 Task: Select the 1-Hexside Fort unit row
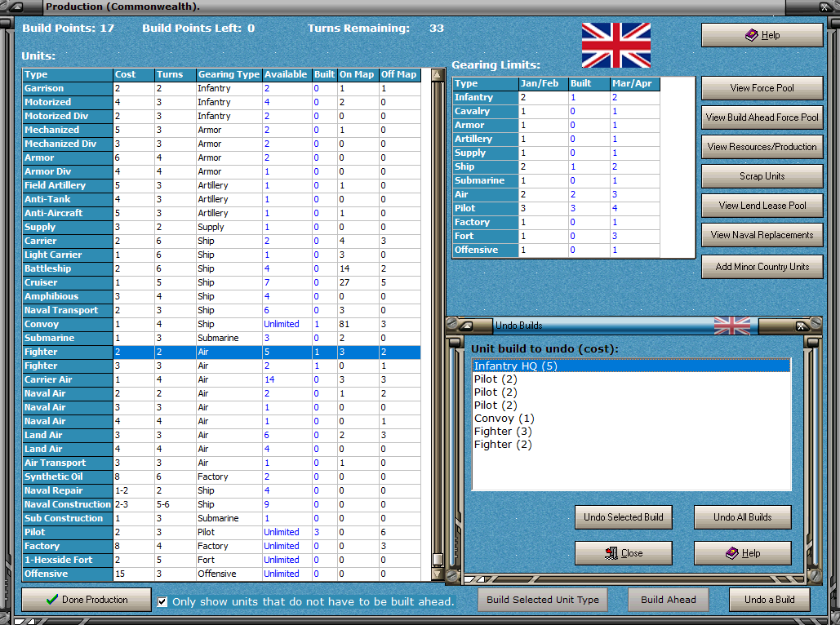click(221, 561)
